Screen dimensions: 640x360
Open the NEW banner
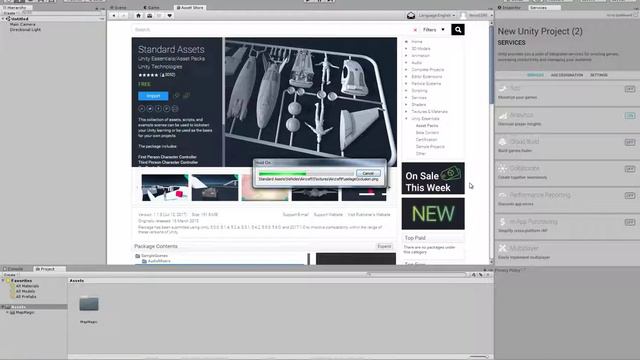[433, 214]
